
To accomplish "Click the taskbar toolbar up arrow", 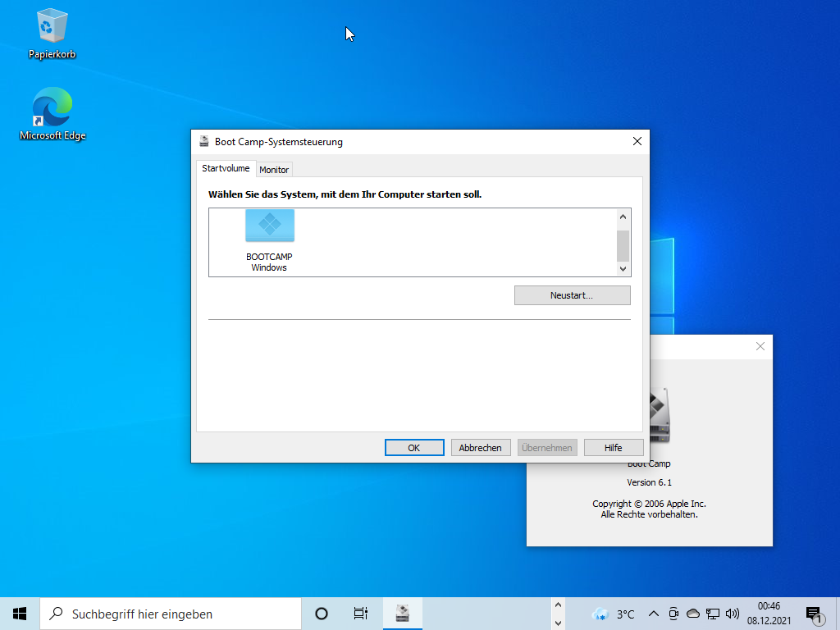I will (558, 605).
